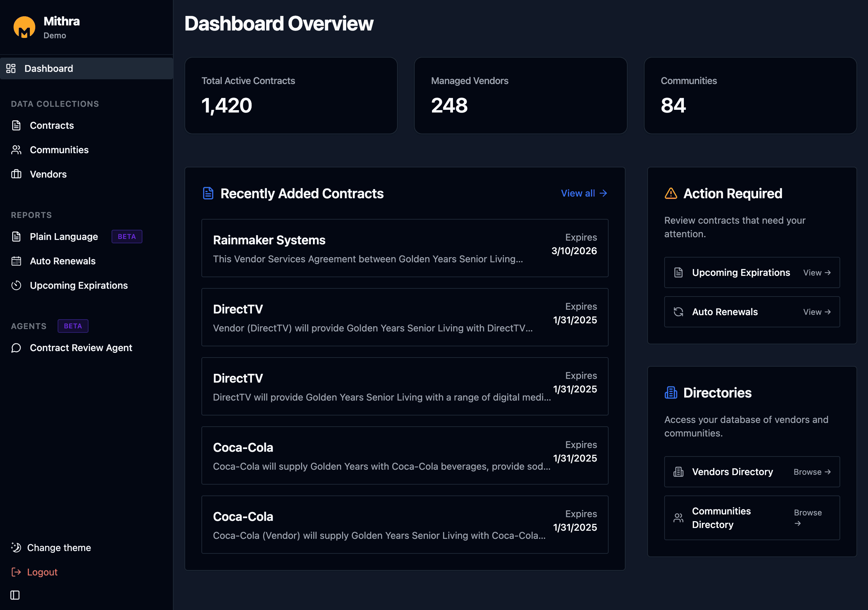Click the Mithra logo icon
The image size is (868, 610).
coord(24,27)
